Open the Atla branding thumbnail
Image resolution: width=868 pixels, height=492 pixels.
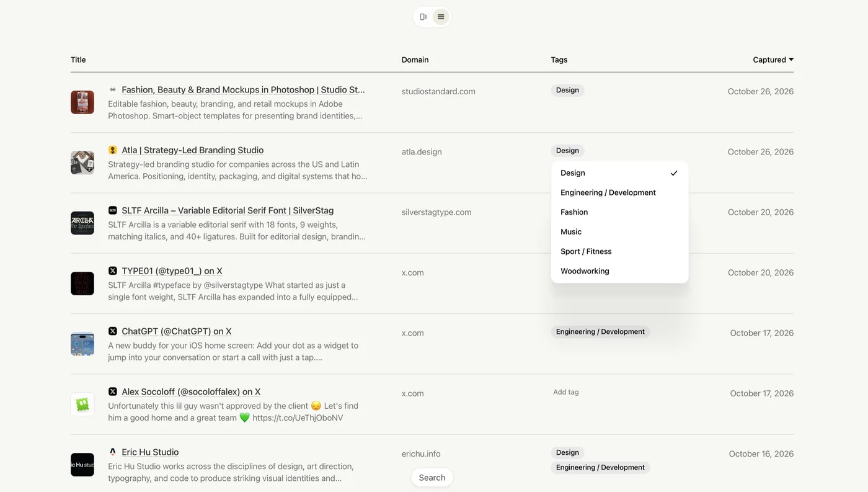point(82,163)
